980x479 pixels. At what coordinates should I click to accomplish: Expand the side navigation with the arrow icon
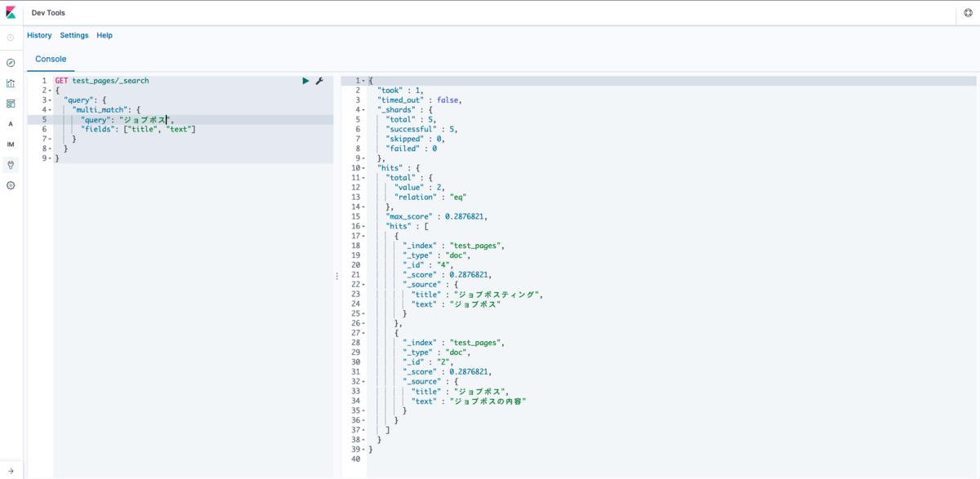coord(11,471)
